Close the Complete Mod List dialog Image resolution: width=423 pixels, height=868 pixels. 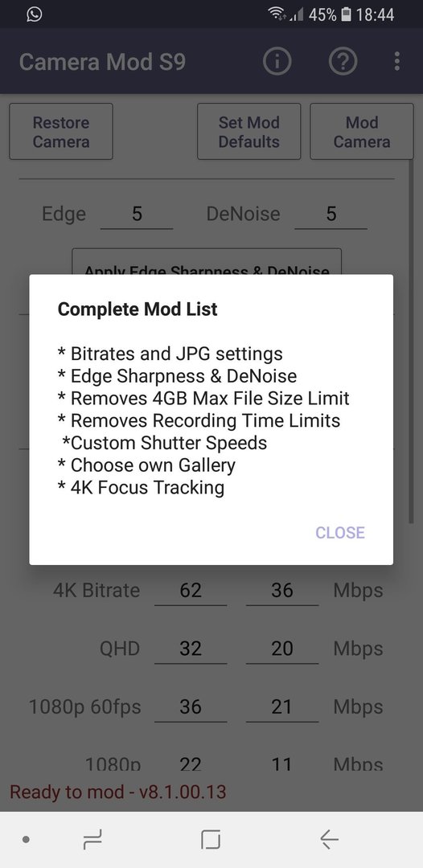point(340,533)
